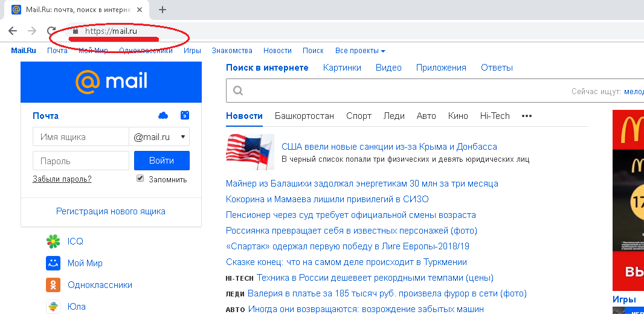The height and width of the screenshot is (329, 644).
Task: Open headline Сказке конец about Туркмении
Action: point(346,262)
